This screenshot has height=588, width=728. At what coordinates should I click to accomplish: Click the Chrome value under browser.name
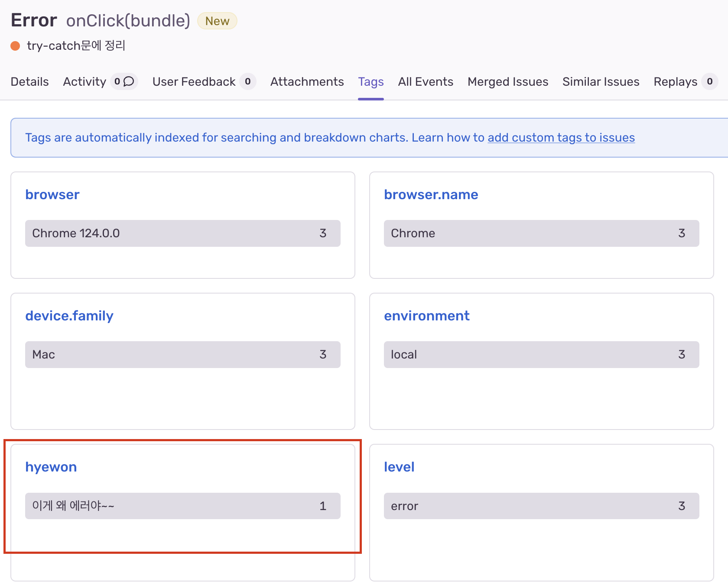coord(541,233)
